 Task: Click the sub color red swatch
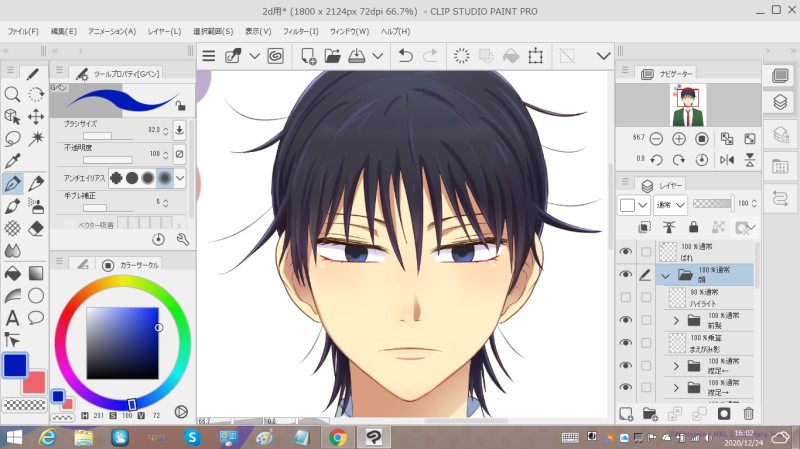pos(36,383)
